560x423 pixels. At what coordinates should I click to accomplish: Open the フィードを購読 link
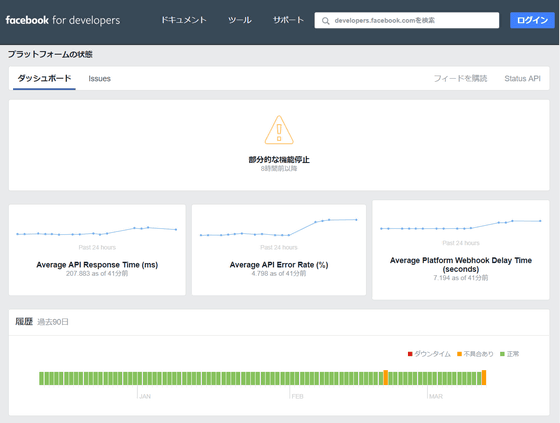click(460, 78)
